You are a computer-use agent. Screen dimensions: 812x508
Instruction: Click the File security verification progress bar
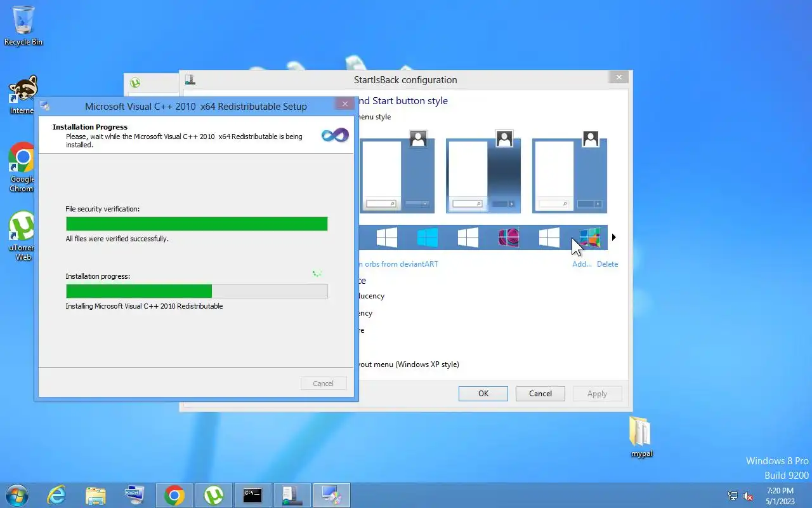point(197,224)
